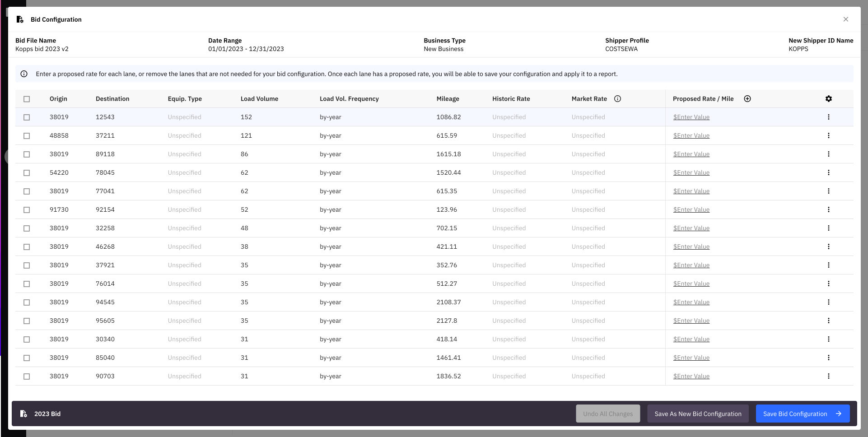Select the checkbox for origin 48858 lane
The height and width of the screenshot is (437, 868).
(x=27, y=136)
